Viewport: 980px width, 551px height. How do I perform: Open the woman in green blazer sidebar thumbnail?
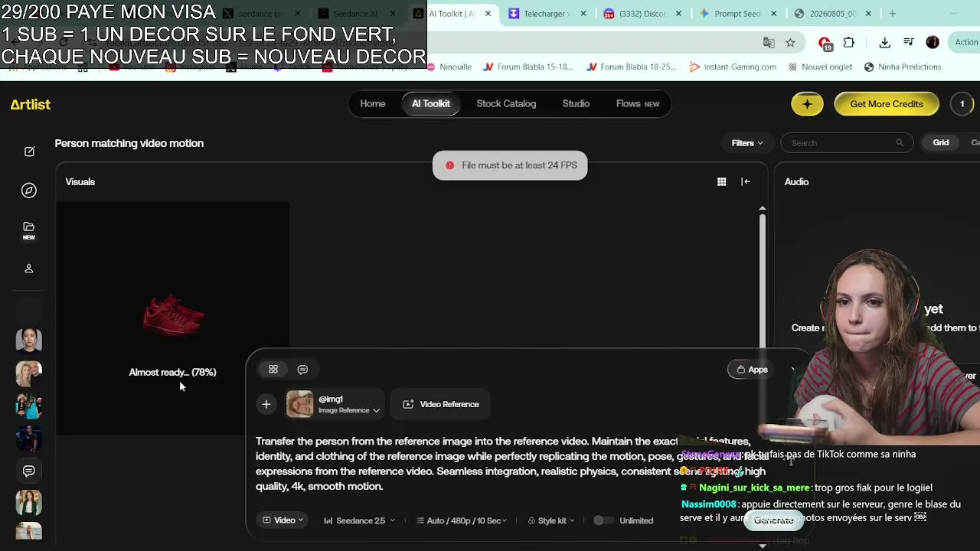click(x=29, y=503)
